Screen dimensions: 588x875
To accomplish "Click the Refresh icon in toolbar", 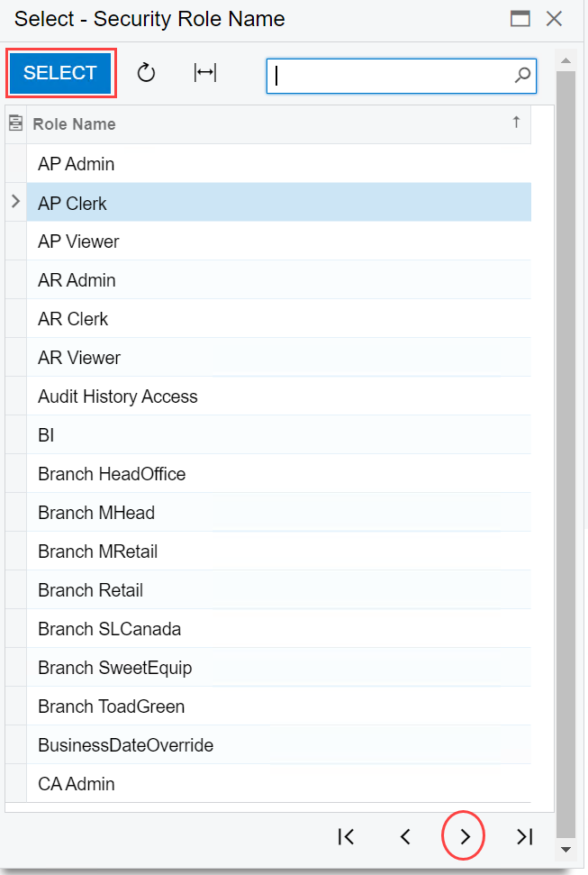I will pyautogui.click(x=146, y=74).
